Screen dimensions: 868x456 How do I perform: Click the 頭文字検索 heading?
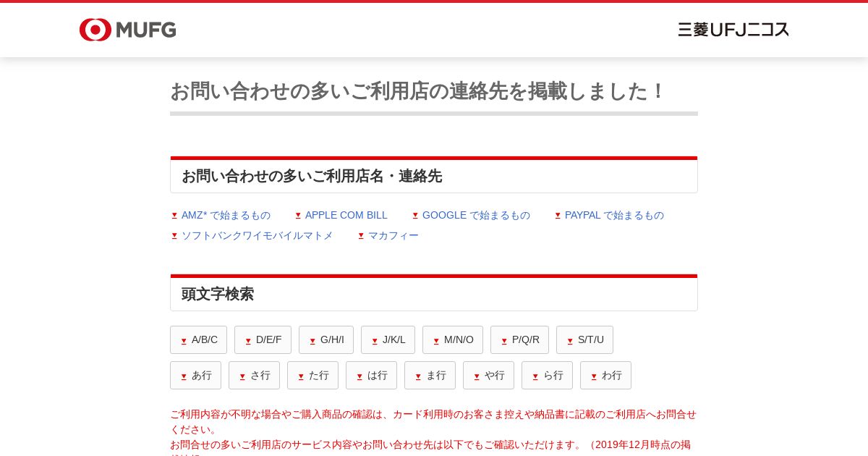[x=218, y=294]
